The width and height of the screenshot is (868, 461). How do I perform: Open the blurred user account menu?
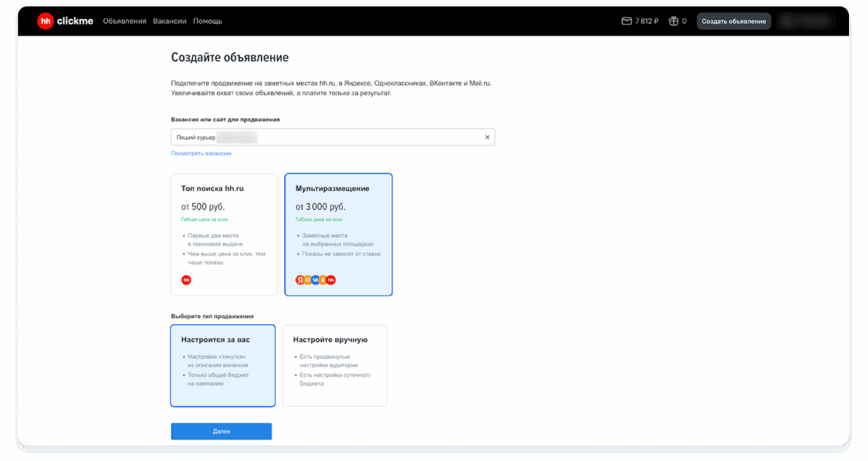pyautogui.click(x=808, y=21)
